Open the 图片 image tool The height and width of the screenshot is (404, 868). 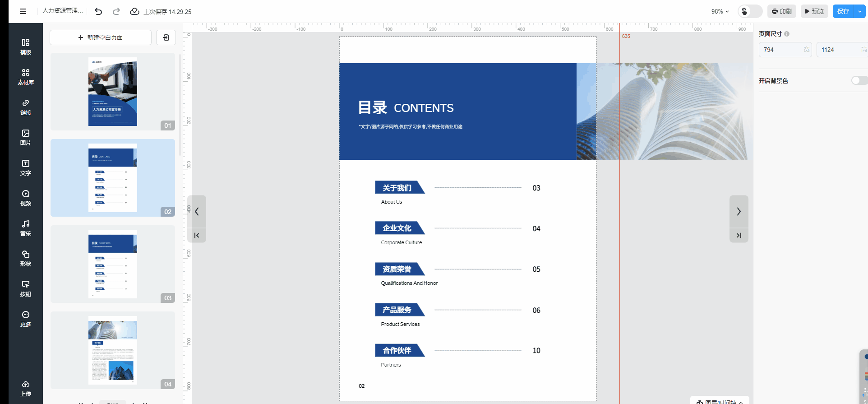pos(26,137)
